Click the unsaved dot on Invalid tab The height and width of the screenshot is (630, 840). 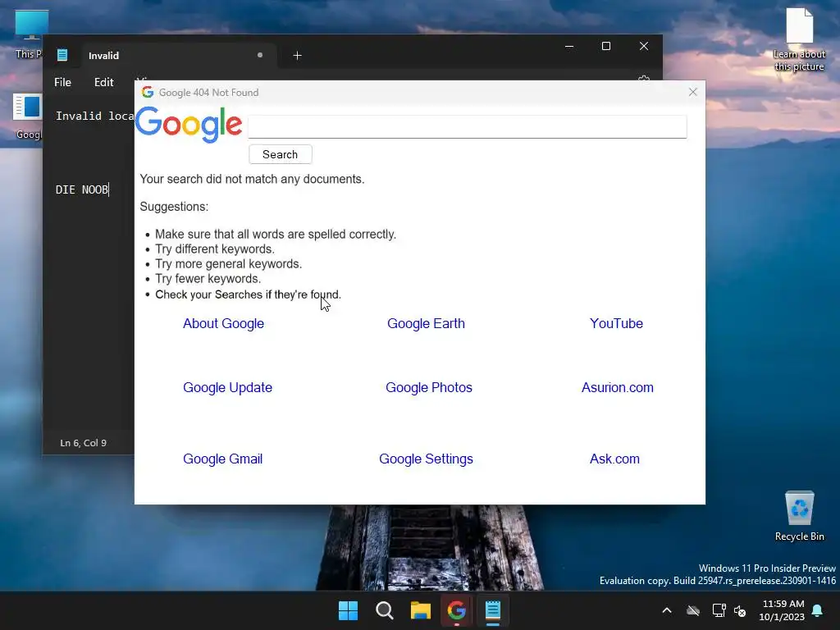pos(260,55)
